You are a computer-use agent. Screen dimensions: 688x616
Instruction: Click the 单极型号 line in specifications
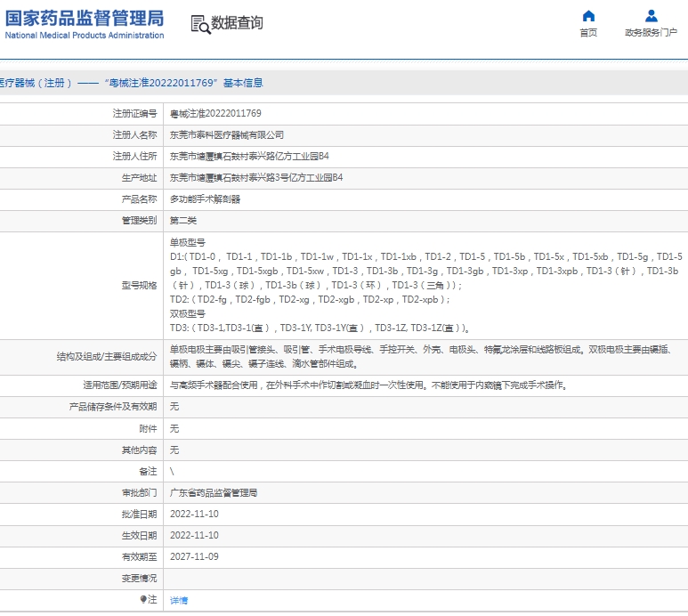188,243
